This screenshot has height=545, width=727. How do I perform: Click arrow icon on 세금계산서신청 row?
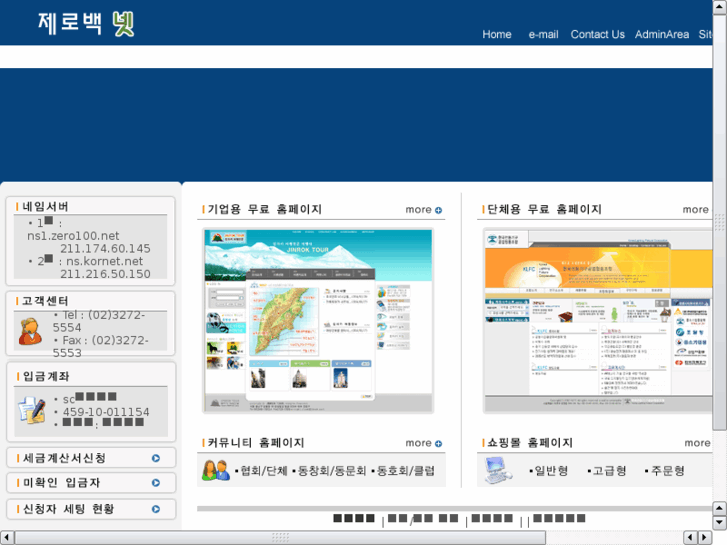coord(156,458)
